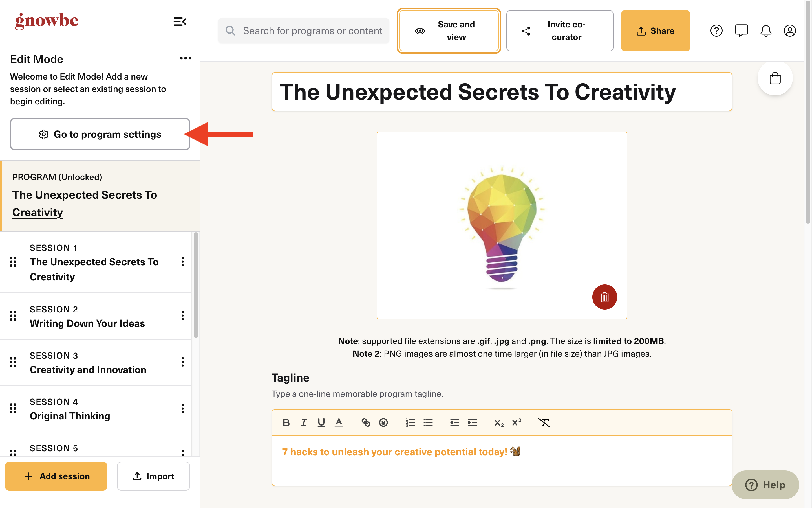Increase indent in the tagline editor
Screen dimensions: 812x508
(x=473, y=422)
